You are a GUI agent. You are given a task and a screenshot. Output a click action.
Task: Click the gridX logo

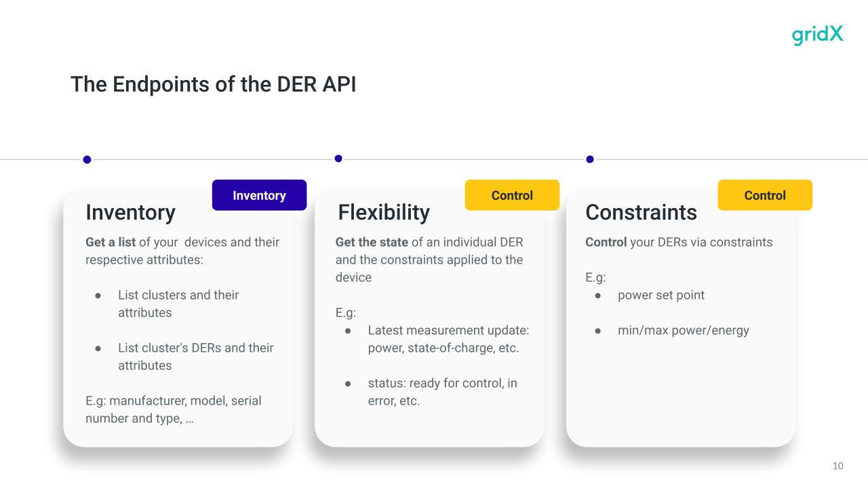coord(818,35)
